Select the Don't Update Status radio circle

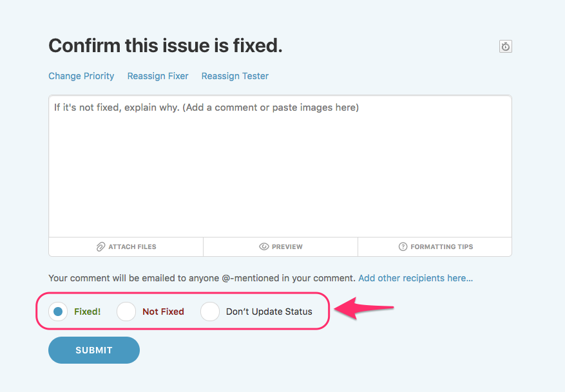(210, 312)
